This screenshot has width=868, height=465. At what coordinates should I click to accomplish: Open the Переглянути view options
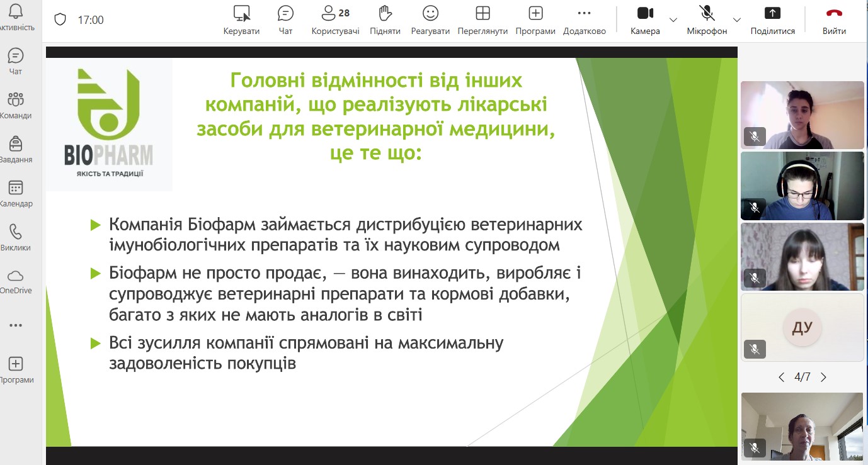click(x=483, y=20)
